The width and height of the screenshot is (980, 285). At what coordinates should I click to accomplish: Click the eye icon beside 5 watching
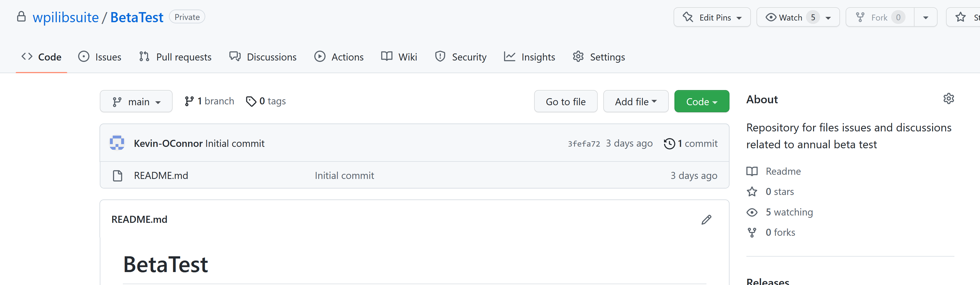(x=752, y=212)
